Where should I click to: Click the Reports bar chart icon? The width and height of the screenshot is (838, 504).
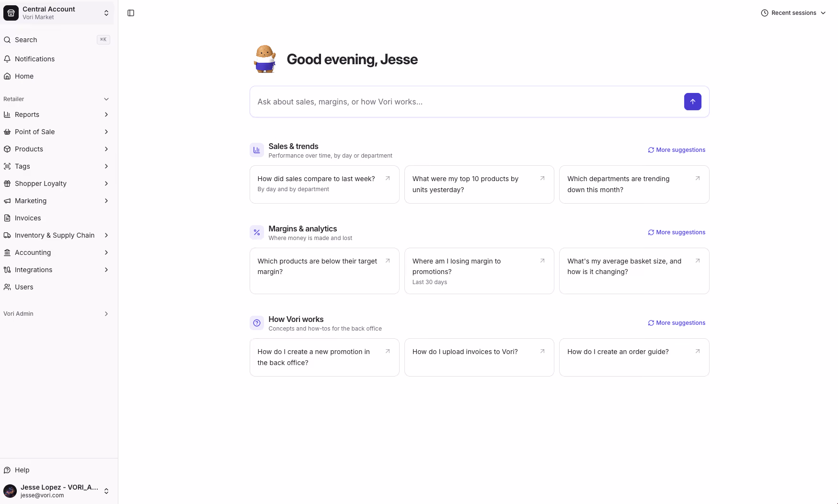[x=7, y=115]
